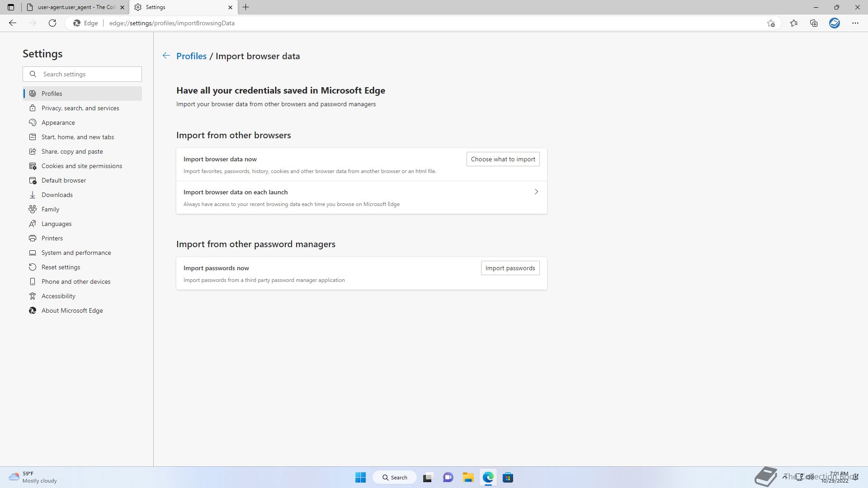
Task: Go back to Profiles using blue arrow
Action: point(166,56)
